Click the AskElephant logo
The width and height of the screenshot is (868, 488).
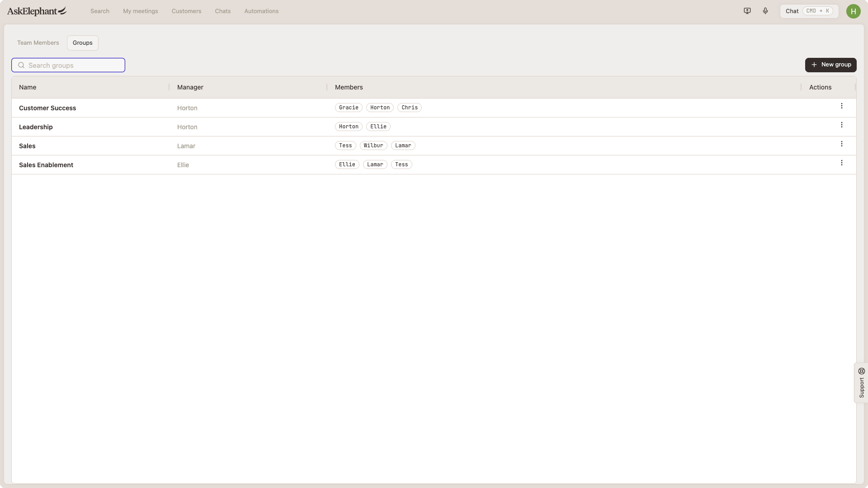37,11
